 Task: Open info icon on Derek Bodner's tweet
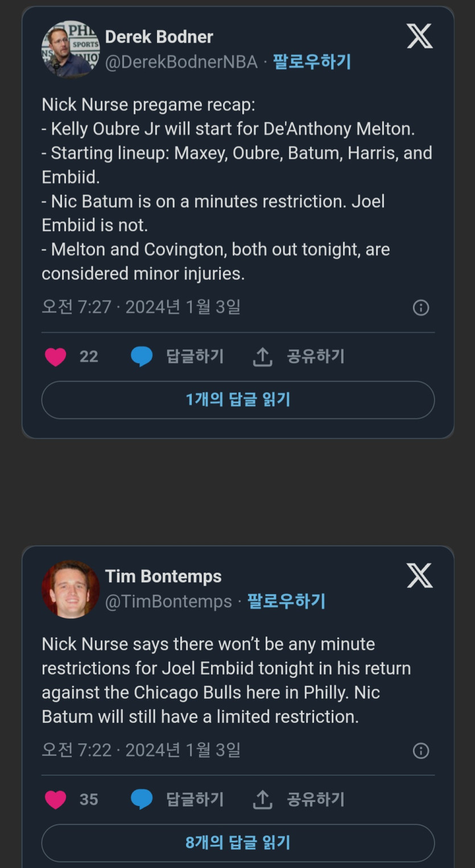pyautogui.click(x=420, y=308)
